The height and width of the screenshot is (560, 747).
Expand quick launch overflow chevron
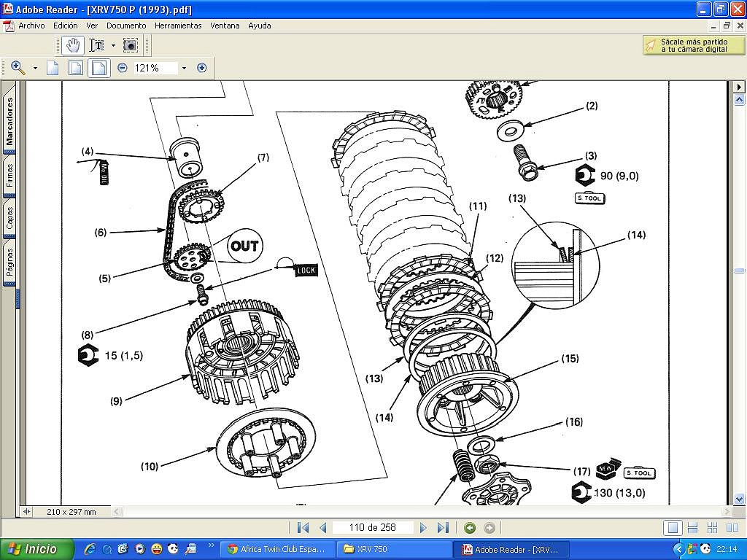212,545
